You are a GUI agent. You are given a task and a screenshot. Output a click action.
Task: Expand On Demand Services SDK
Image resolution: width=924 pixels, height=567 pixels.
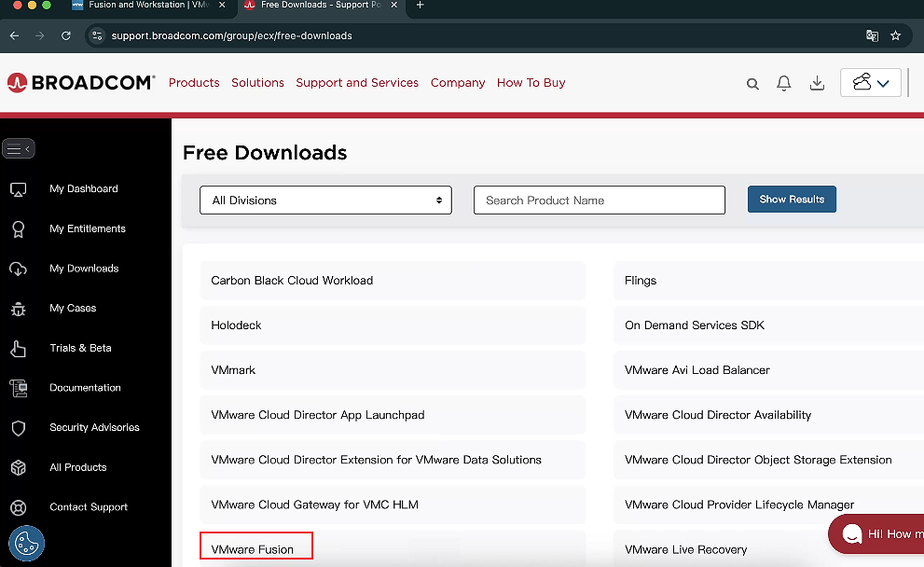coord(769,325)
